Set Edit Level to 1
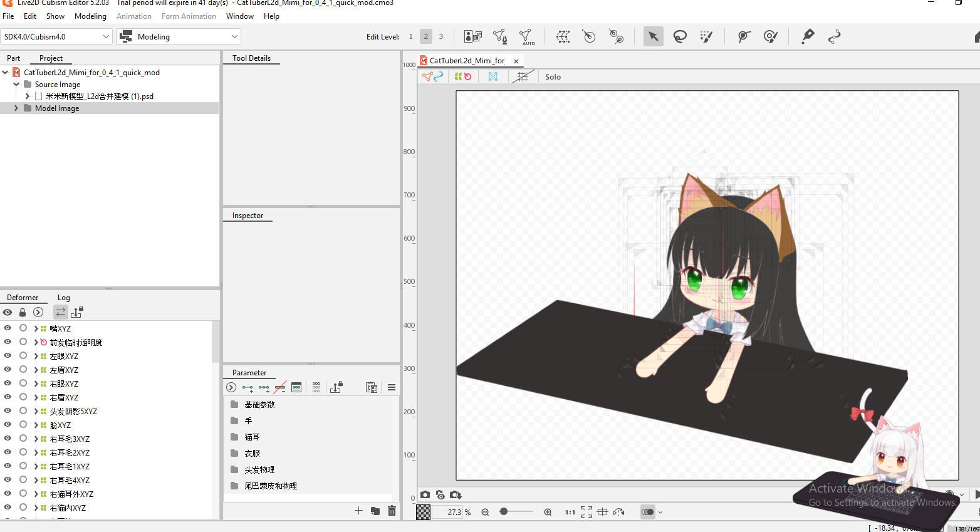Screen dimensions: 980x532 [x=411, y=36]
